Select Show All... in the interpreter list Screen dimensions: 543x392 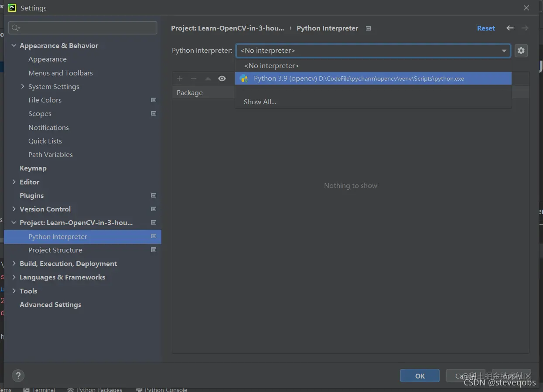(373, 102)
